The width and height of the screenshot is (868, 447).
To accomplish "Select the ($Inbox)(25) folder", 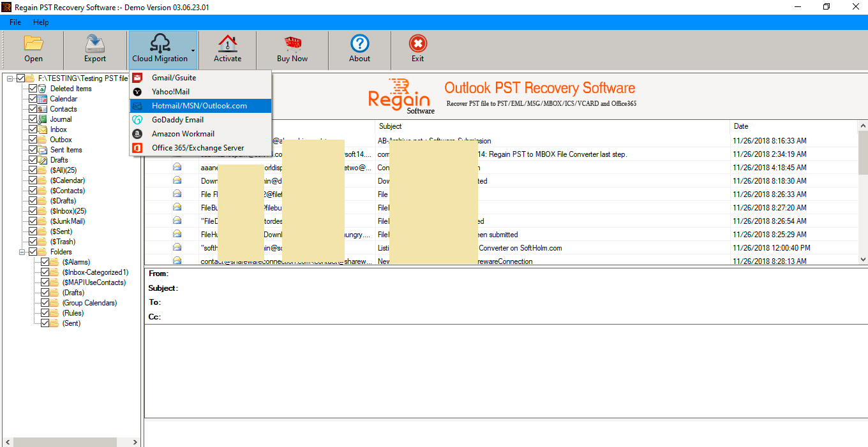I will point(68,211).
